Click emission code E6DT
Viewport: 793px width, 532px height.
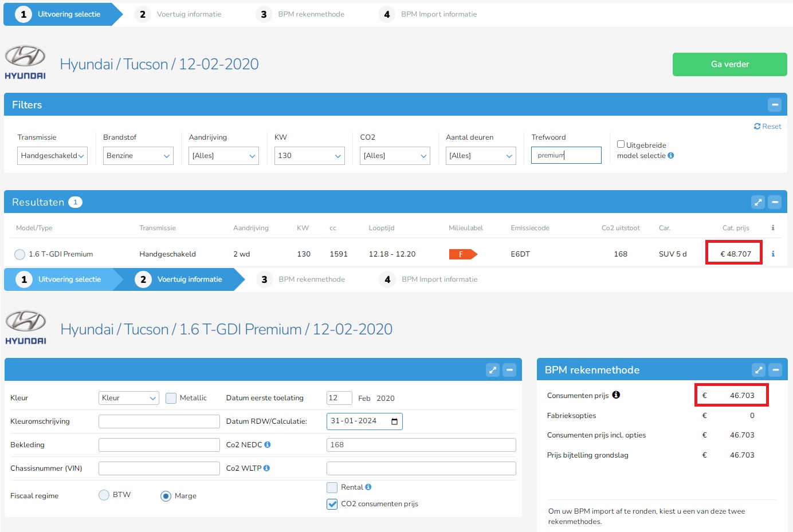pos(520,254)
